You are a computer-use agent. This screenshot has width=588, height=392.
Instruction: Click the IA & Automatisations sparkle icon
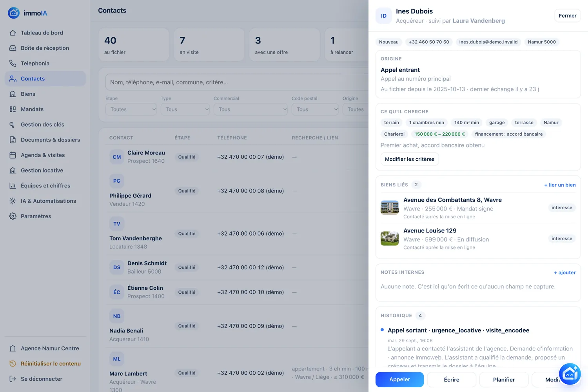13,201
